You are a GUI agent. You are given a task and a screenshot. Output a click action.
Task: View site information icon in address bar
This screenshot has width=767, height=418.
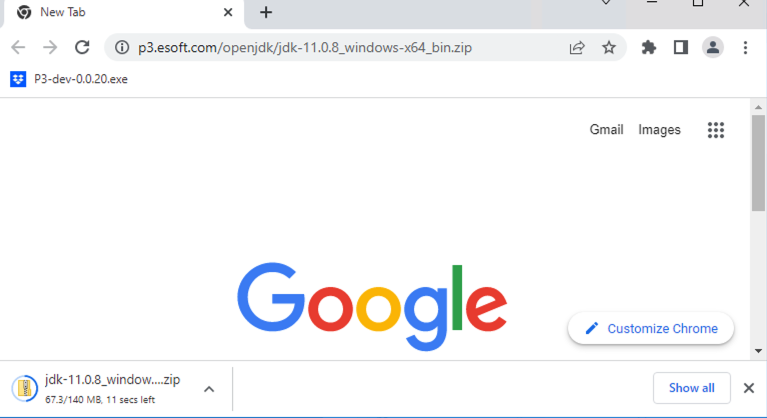[122, 47]
